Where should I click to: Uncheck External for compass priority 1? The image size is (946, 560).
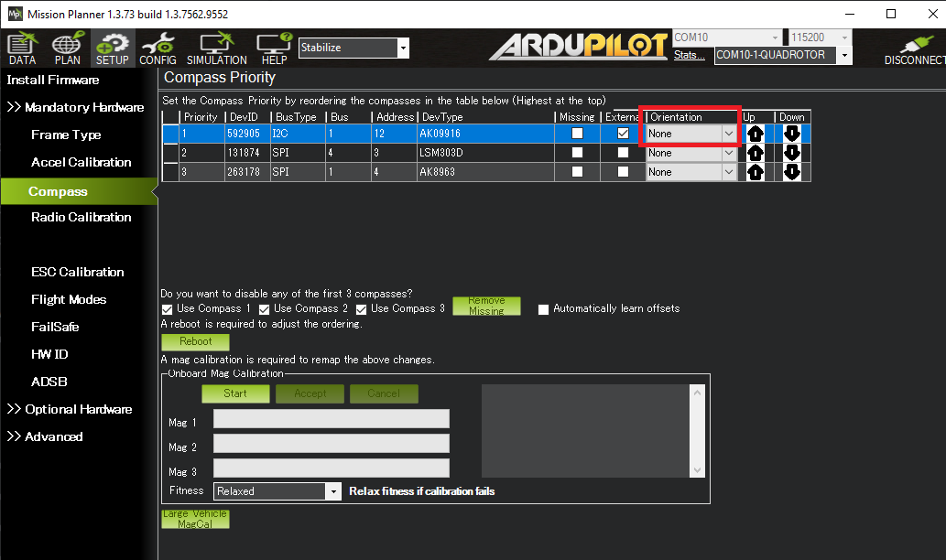[x=625, y=135]
